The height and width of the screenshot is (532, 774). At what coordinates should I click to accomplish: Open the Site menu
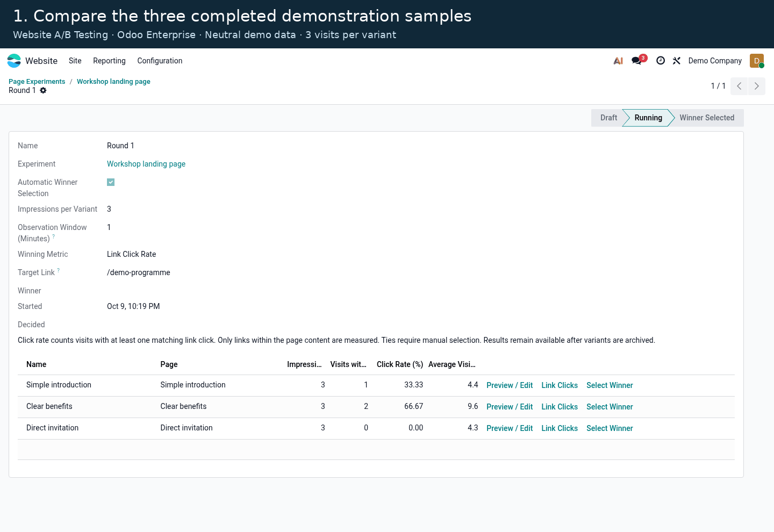[75, 61]
